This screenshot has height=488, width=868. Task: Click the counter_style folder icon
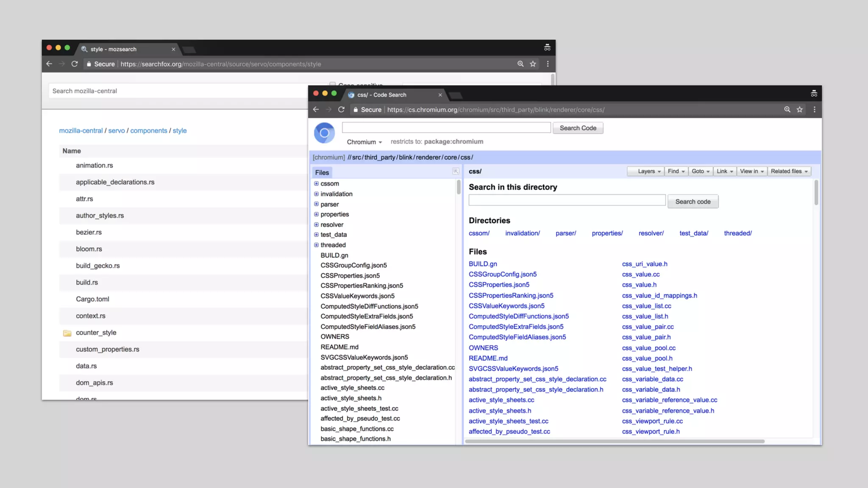(x=67, y=333)
